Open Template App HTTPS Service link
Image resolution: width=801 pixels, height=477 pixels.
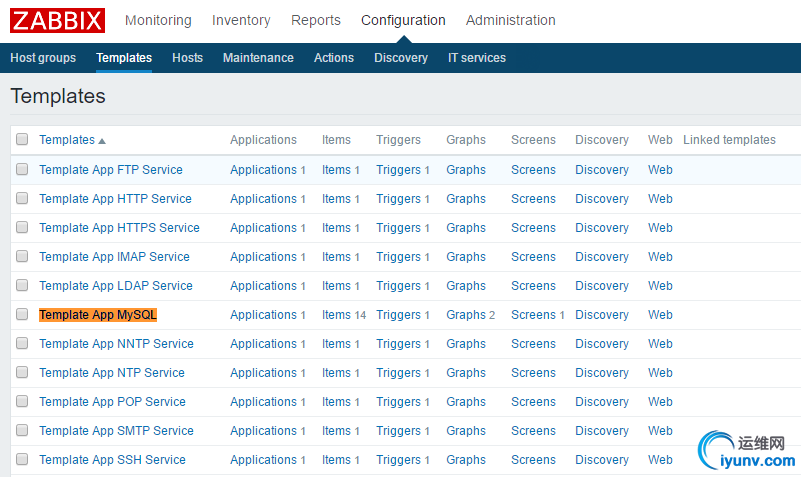point(120,228)
